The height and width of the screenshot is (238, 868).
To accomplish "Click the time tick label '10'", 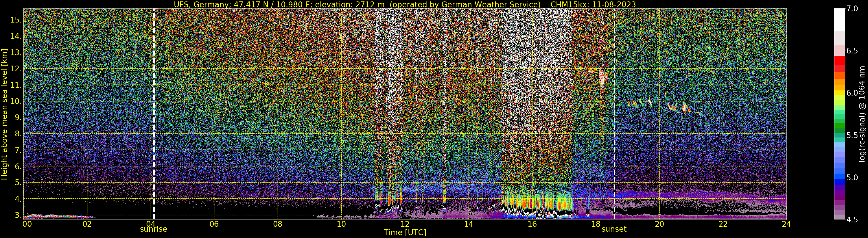I will click(x=341, y=224).
